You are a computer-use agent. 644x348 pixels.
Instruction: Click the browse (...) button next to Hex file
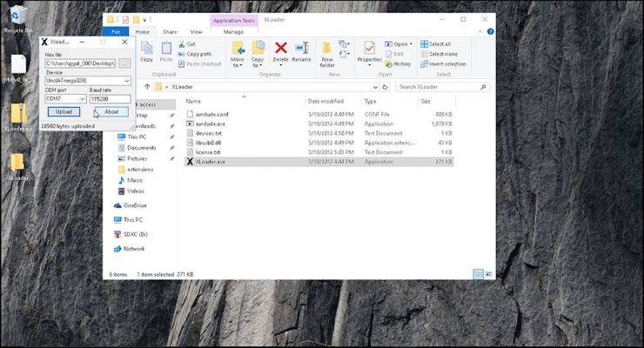(124, 64)
